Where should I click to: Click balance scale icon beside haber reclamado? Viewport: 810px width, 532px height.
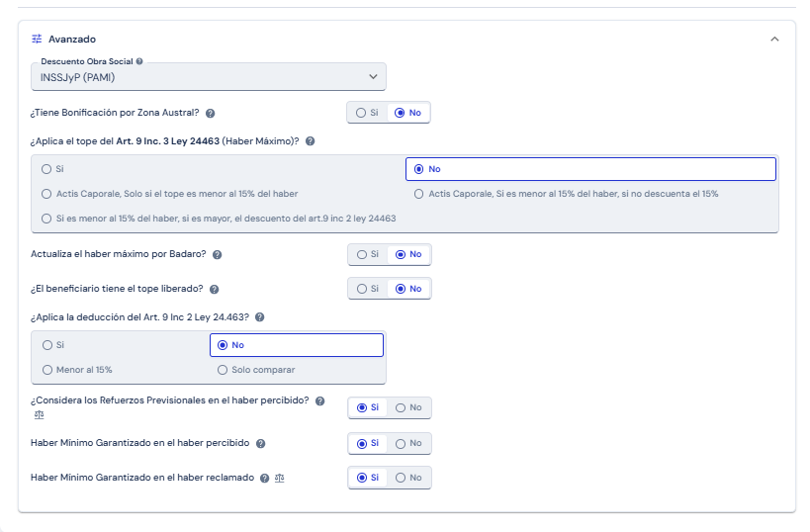pyautogui.click(x=280, y=479)
